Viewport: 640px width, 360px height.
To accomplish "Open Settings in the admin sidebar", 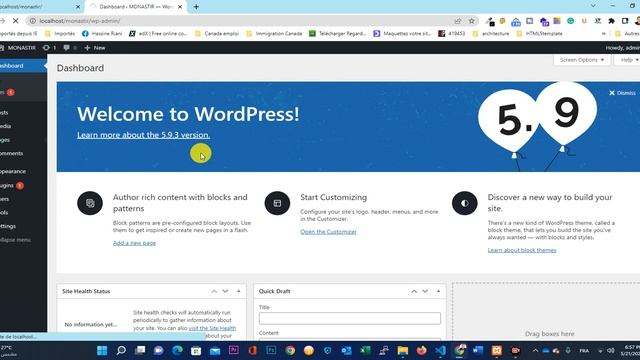I will point(23,226).
